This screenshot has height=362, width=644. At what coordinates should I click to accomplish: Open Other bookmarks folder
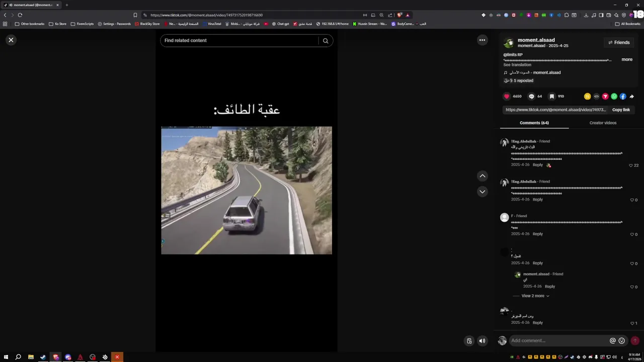tap(30, 24)
